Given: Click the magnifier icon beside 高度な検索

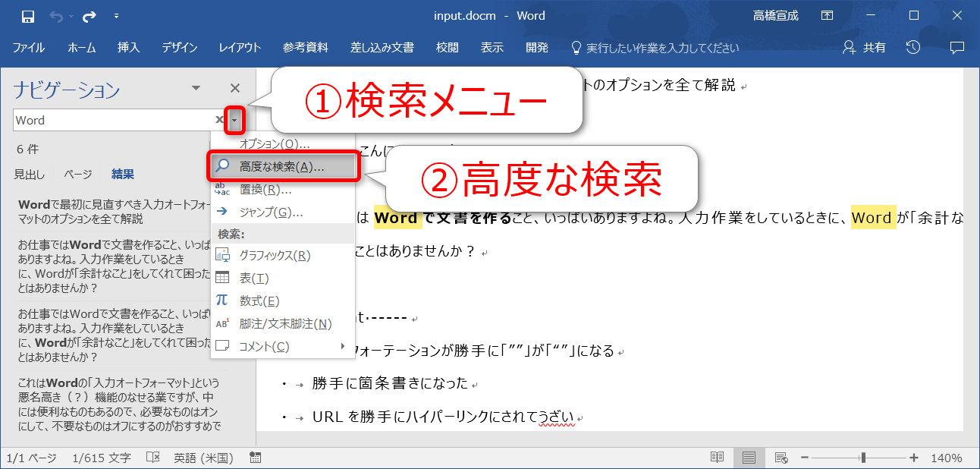Looking at the screenshot, I should point(222,166).
